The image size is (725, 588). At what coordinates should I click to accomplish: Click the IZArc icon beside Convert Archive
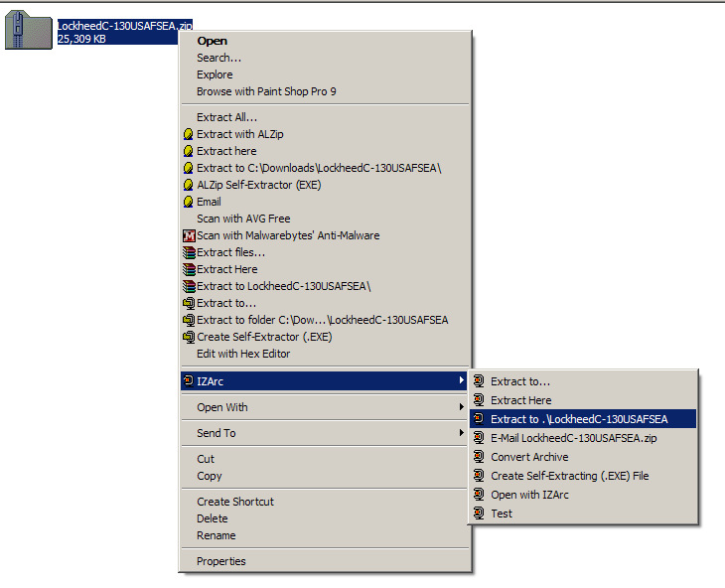pos(479,457)
